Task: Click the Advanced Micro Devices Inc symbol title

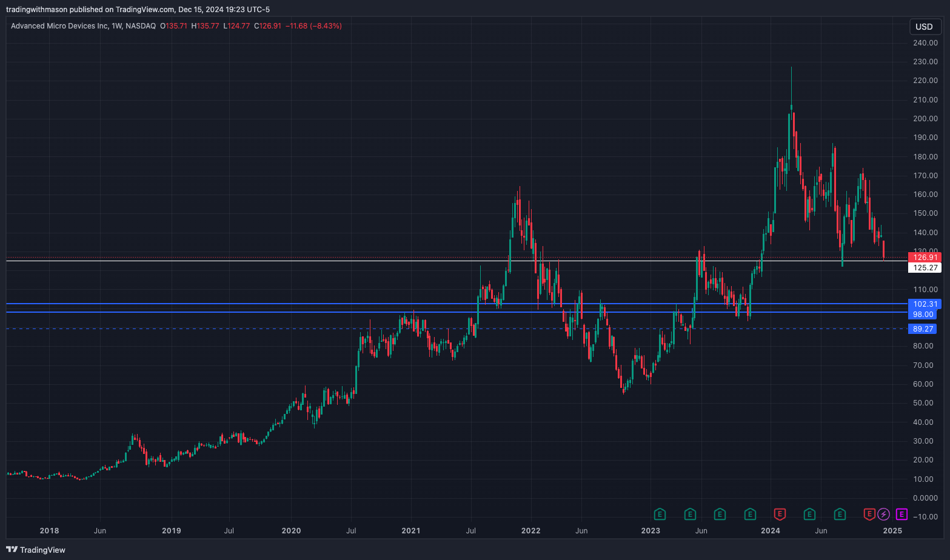Action: click(59, 26)
